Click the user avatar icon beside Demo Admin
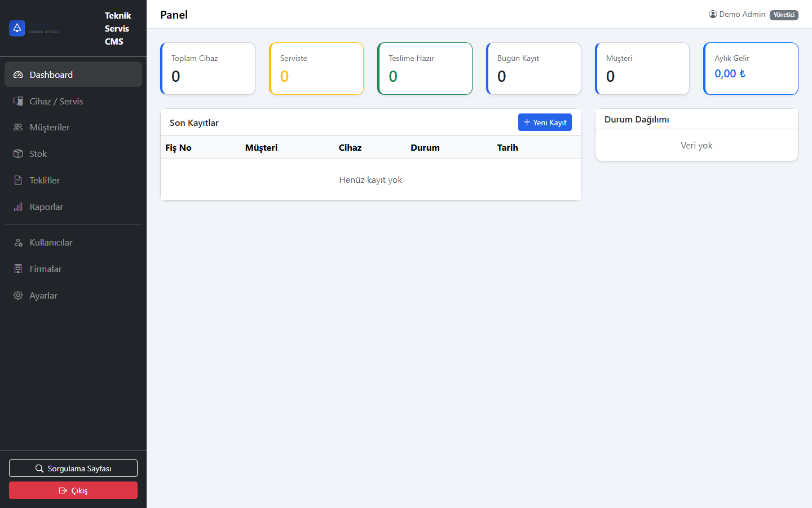The width and height of the screenshot is (812, 508). tap(713, 14)
